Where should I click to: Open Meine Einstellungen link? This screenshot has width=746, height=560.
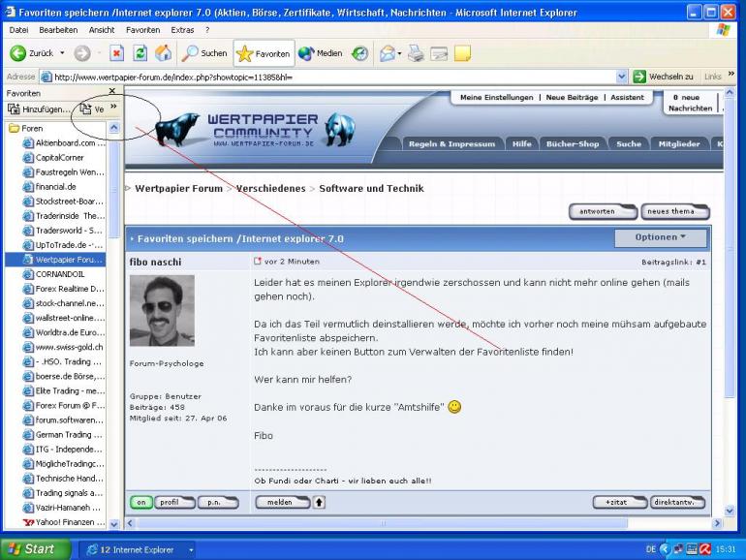click(497, 97)
